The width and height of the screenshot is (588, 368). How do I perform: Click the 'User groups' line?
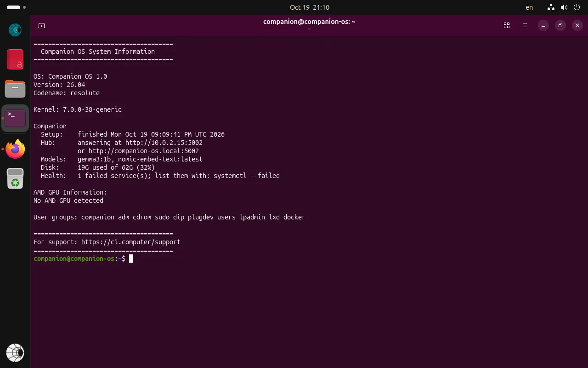coord(170,217)
